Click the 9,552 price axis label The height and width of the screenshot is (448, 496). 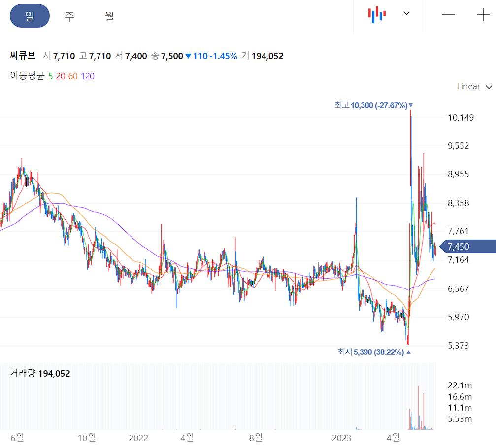point(459,146)
